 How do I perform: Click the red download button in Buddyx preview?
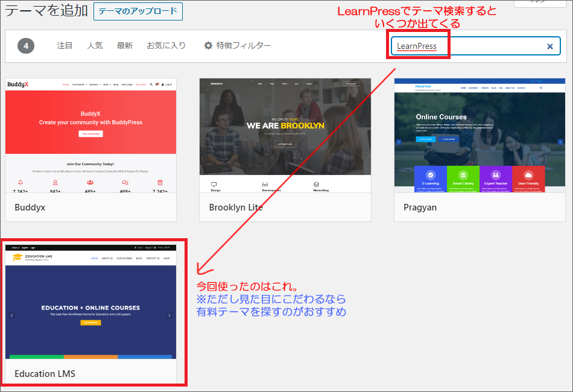(91, 133)
